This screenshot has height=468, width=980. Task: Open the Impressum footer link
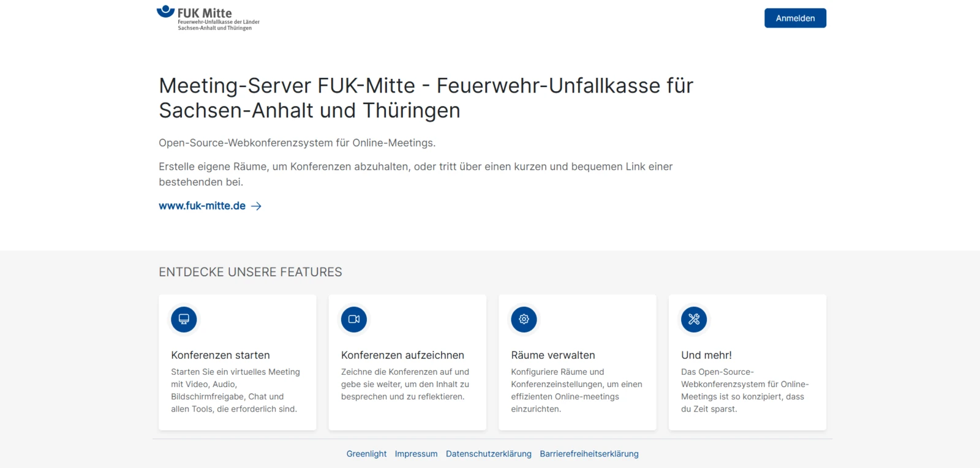pyautogui.click(x=416, y=454)
